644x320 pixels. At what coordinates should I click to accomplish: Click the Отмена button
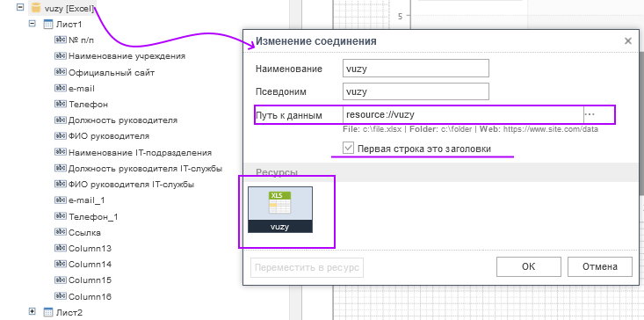click(x=600, y=266)
